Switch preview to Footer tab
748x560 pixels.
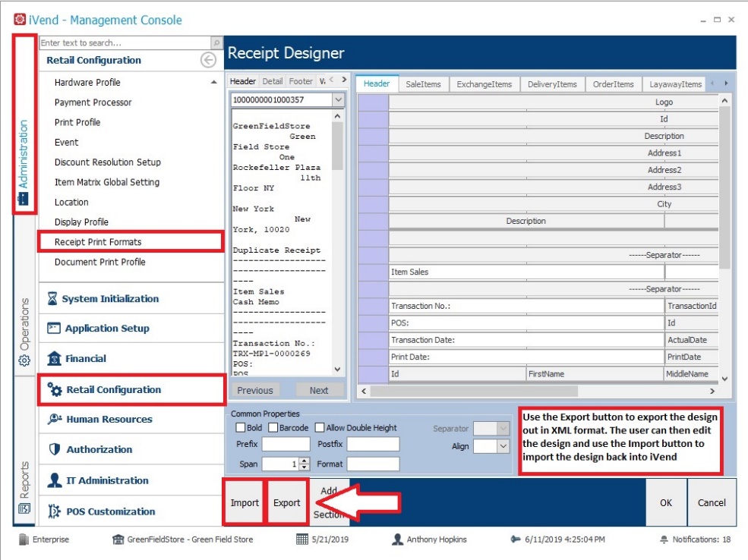[x=301, y=81]
